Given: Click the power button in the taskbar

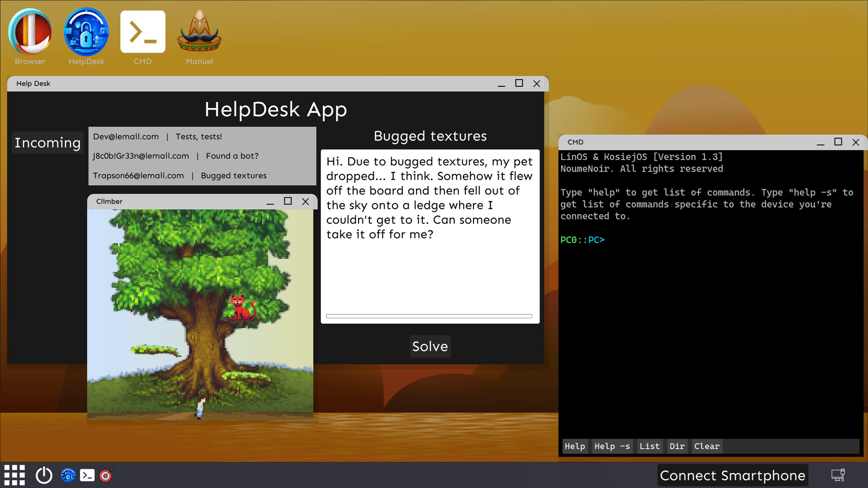Looking at the screenshot, I should [44, 475].
